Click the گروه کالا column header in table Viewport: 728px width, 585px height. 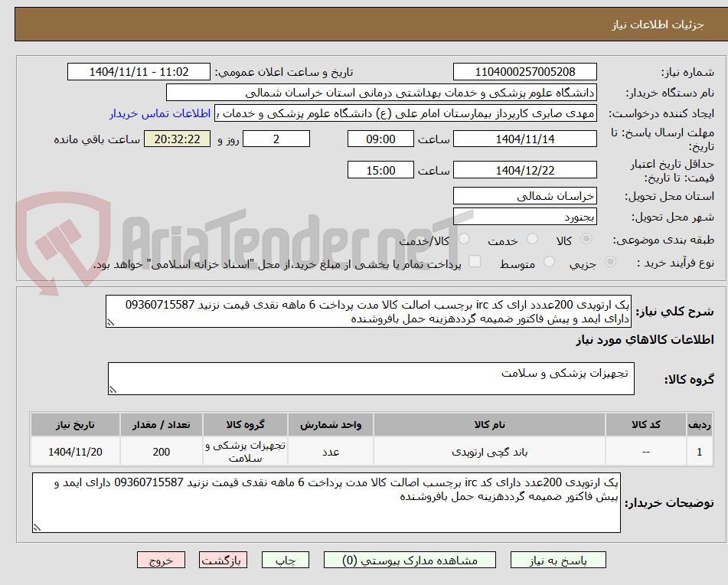(245, 425)
